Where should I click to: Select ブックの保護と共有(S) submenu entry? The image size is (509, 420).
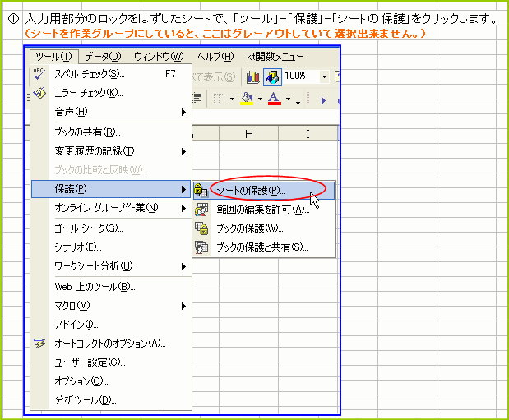(x=264, y=247)
